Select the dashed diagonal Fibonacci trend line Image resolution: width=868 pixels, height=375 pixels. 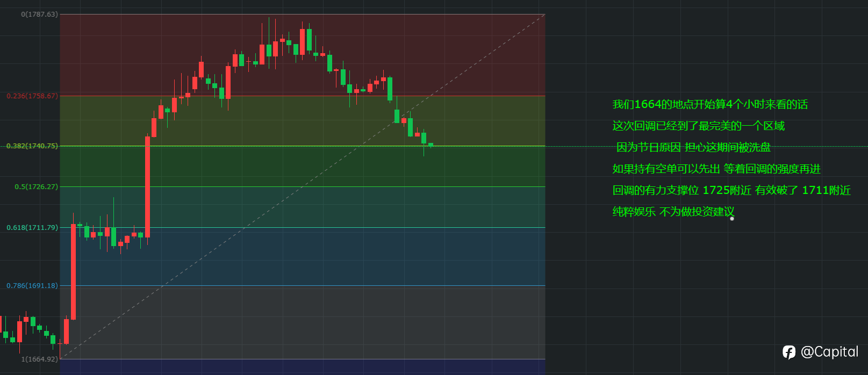(x=303, y=186)
